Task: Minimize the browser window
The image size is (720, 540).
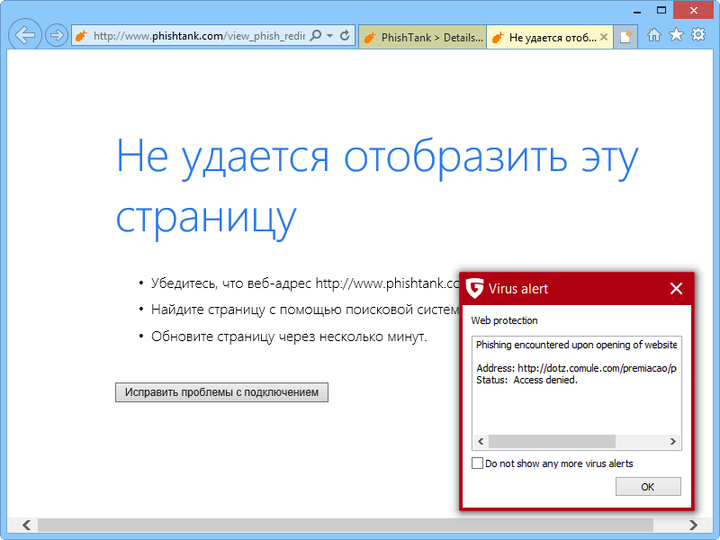Action: coord(637,11)
